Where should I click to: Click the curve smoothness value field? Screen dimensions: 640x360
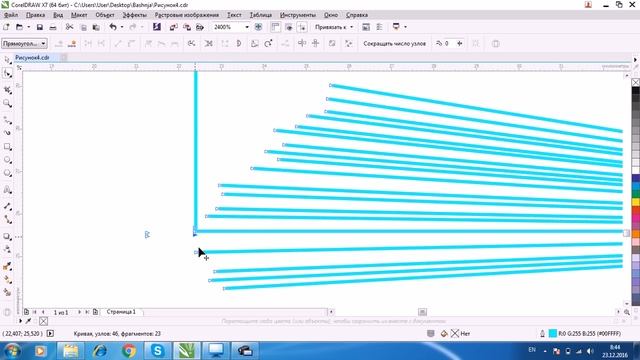pyautogui.click(x=450, y=43)
